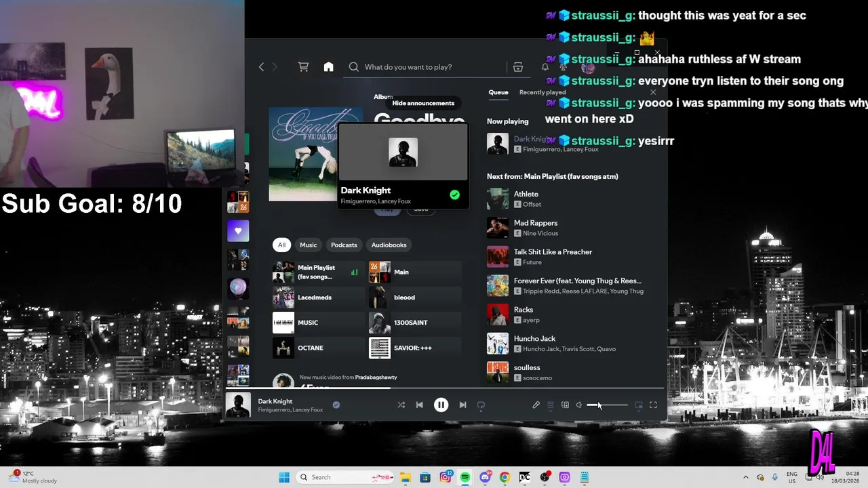This screenshot has width=868, height=488.
Task: Click green check on Dark Knight popup
Action: pyautogui.click(x=454, y=195)
